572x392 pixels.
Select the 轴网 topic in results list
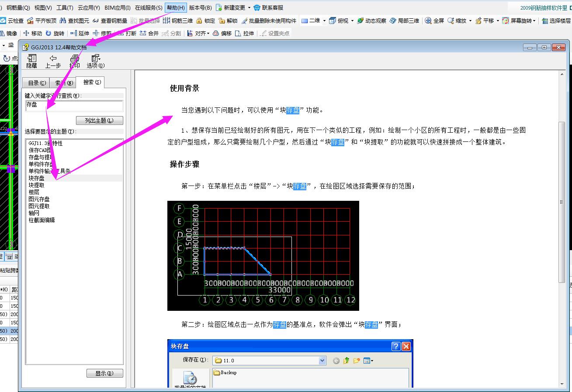pos(34,213)
